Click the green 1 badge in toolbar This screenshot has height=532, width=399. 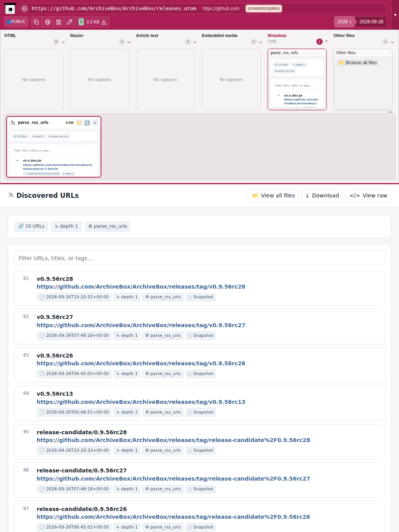[81, 22]
